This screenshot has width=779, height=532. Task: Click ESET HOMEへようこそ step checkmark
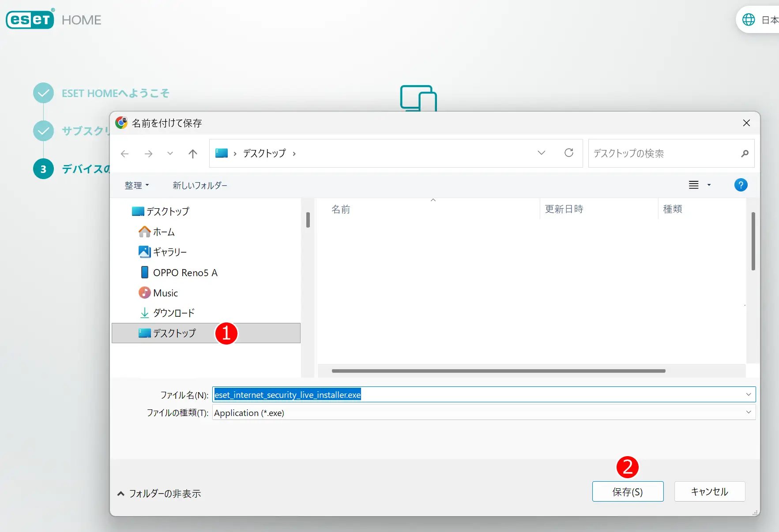[x=43, y=93]
